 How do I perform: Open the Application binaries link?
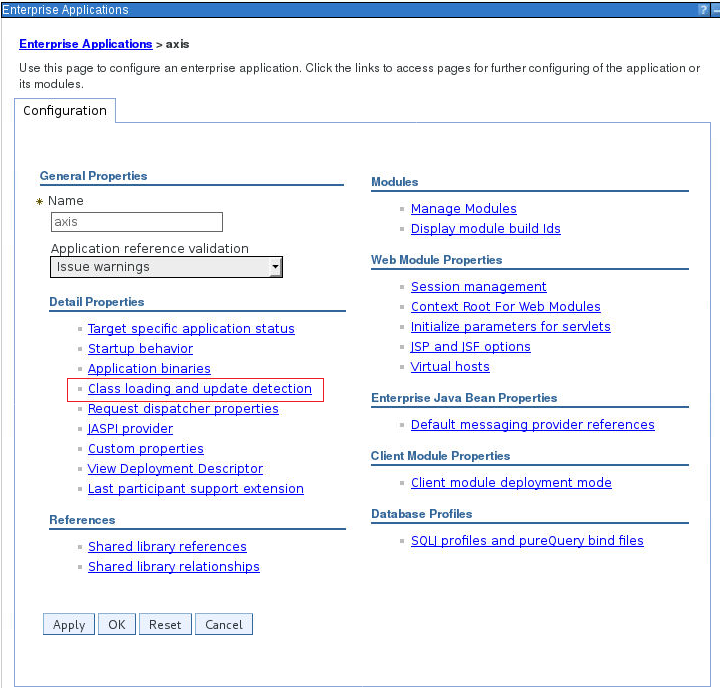(x=149, y=369)
